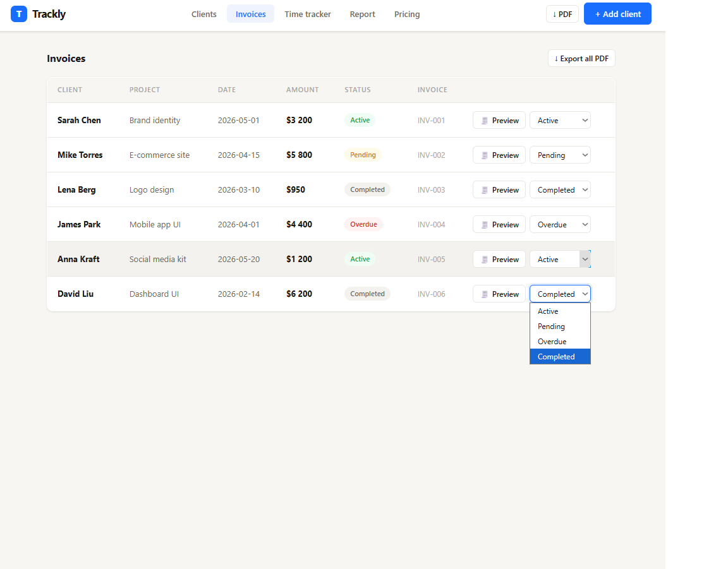Click the client name Sarah Chen

click(79, 120)
